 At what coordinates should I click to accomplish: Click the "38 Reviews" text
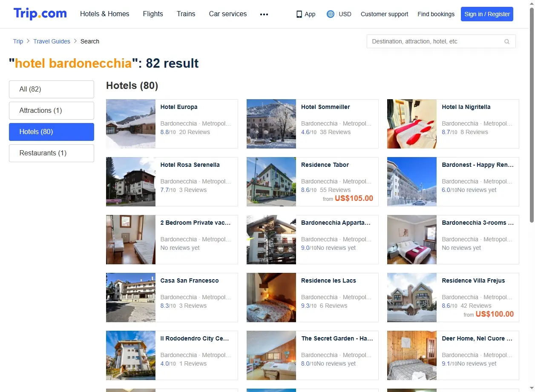(x=335, y=132)
